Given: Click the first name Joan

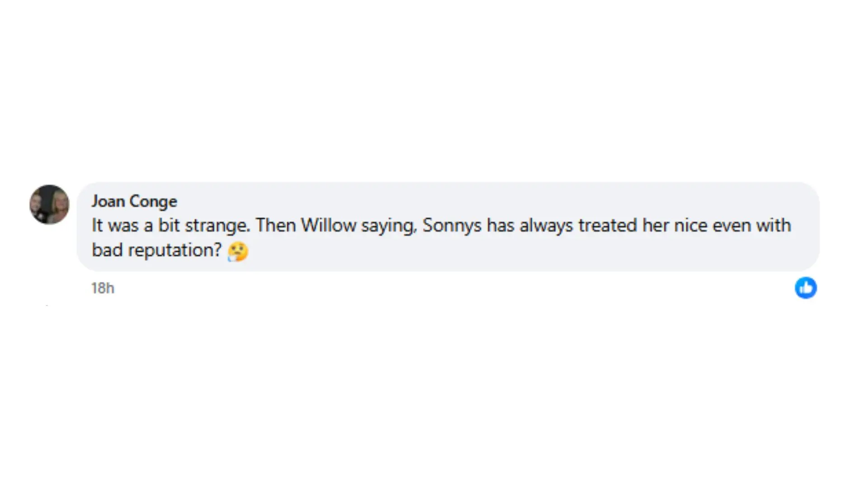Looking at the screenshot, I should click(108, 201).
